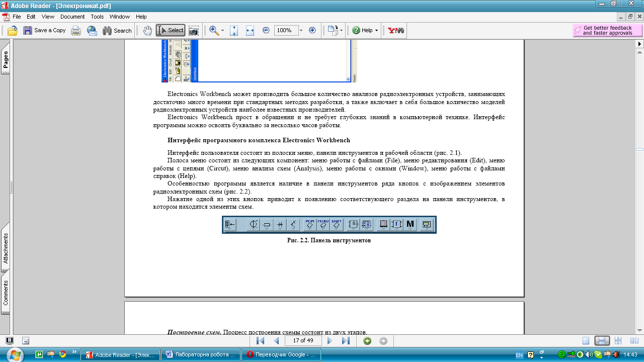Click the volume speaker tray icon
644x362 pixels.
click(x=589, y=354)
